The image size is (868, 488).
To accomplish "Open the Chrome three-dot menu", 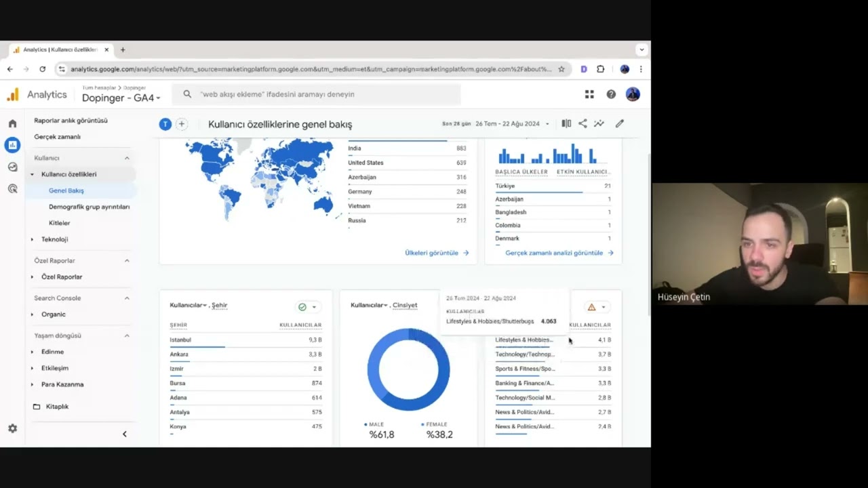I will (641, 69).
